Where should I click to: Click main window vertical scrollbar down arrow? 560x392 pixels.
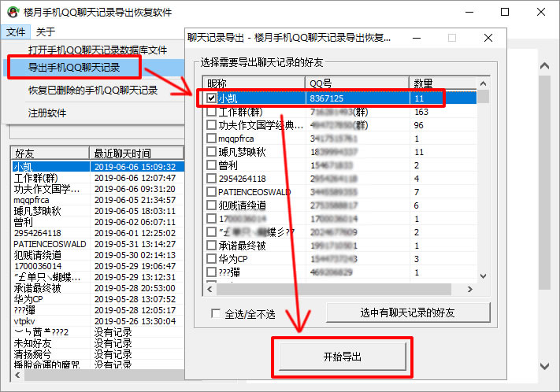coord(545,366)
